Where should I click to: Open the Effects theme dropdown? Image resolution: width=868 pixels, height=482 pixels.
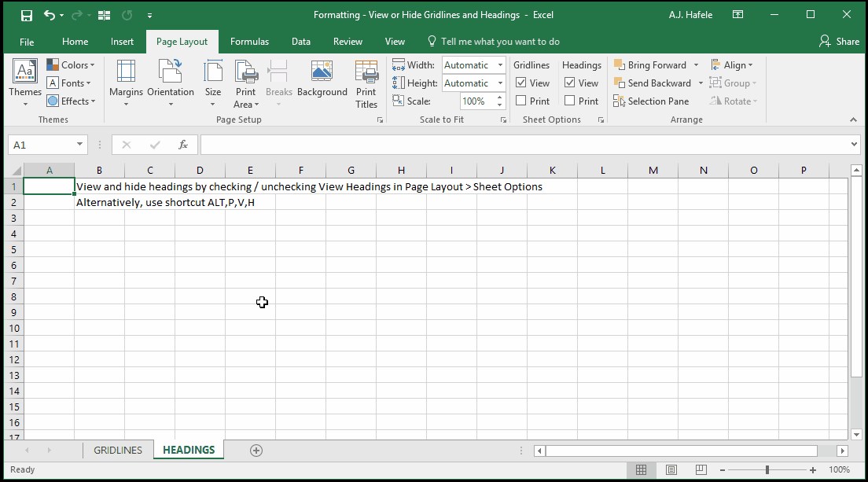(72, 101)
